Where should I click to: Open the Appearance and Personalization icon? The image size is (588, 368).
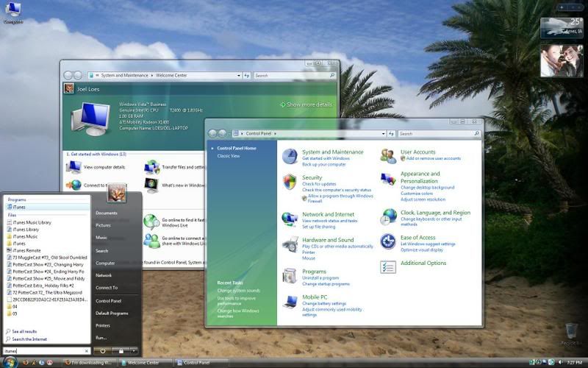pyautogui.click(x=388, y=179)
